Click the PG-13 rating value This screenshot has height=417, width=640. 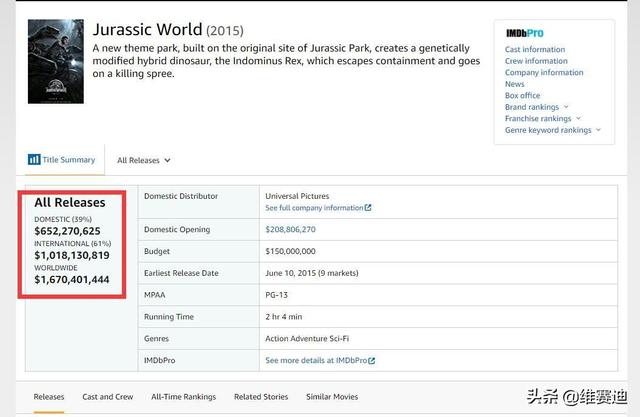pos(276,295)
